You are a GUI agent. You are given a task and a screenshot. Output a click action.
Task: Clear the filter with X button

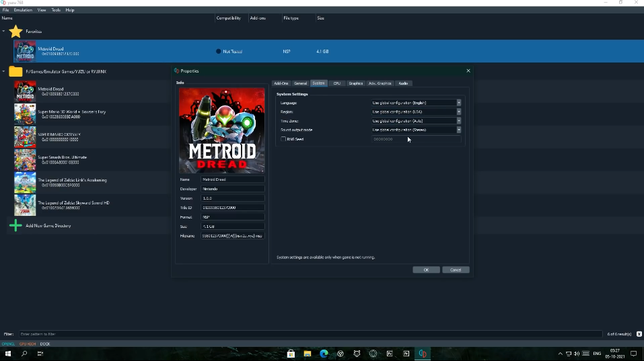click(x=639, y=334)
